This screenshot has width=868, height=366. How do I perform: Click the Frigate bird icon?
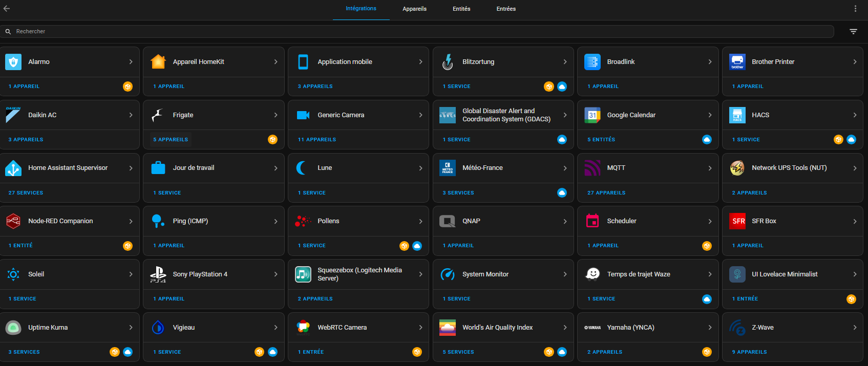click(158, 115)
